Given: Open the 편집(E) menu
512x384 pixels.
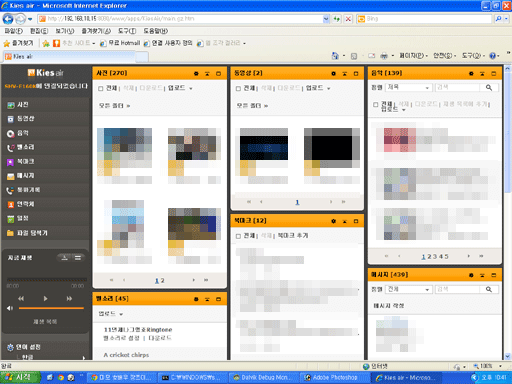Looking at the screenshot, I should pyautogui.click(x=39, y=31).
